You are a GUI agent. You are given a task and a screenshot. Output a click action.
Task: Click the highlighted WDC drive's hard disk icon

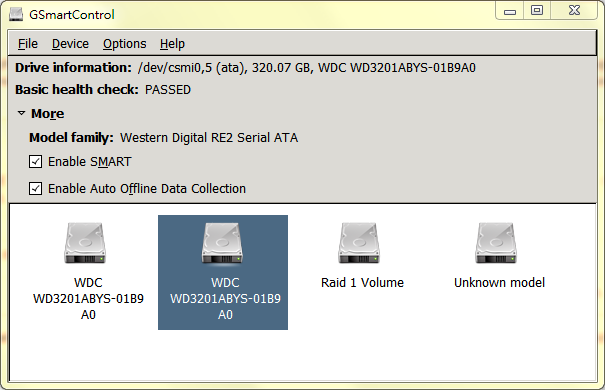222,243
